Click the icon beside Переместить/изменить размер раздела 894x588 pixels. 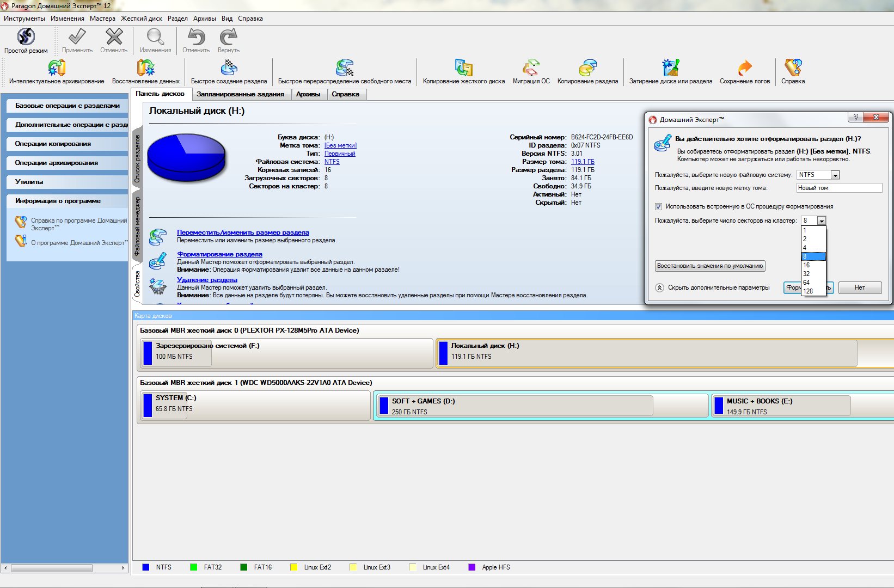click(x=158, y=237)
